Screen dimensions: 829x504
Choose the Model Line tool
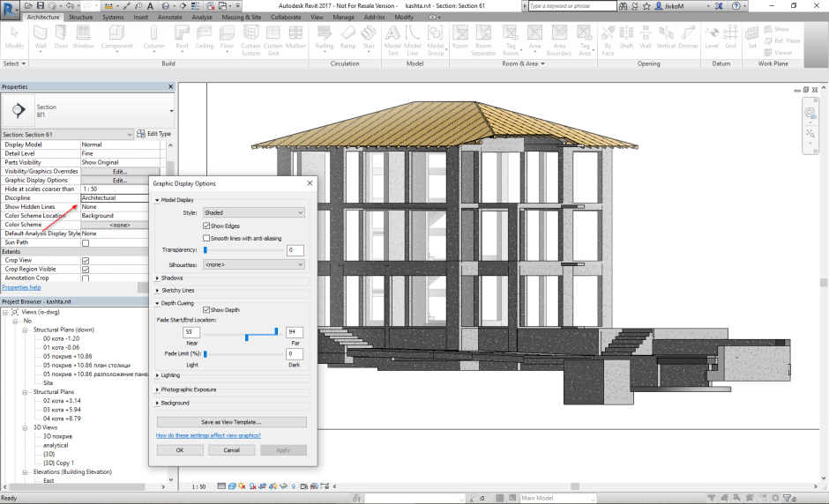coord(413,41)
